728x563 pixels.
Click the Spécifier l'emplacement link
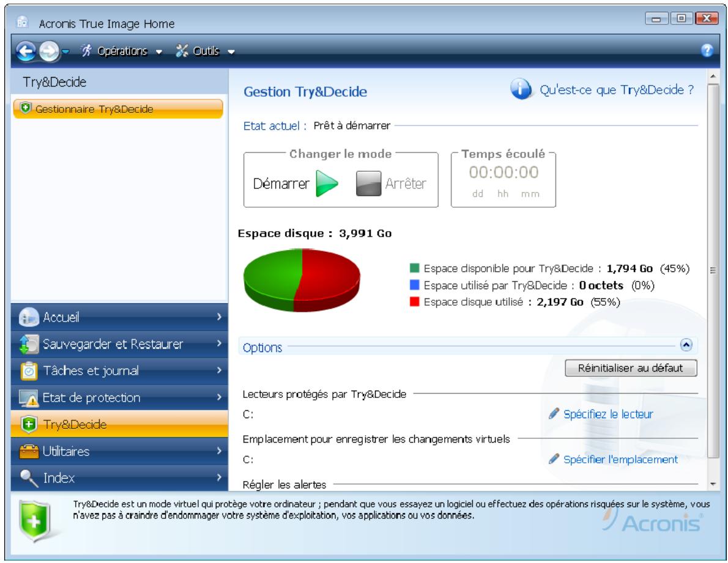(620, 460)
